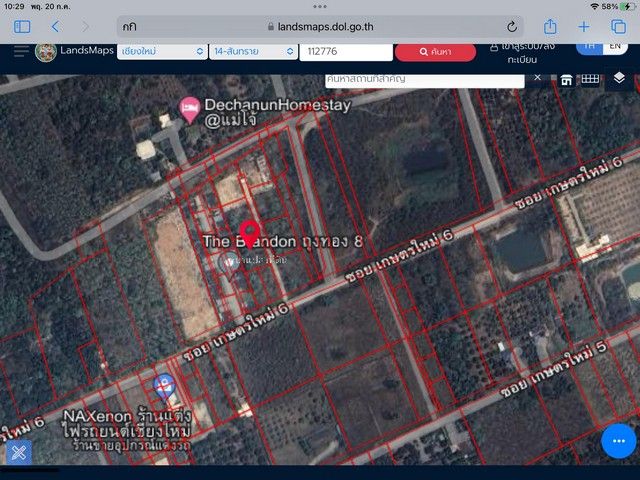This screenshot has width=640, height=480.
Task: Switch language to EN
Action: click(x=616, y=47)
